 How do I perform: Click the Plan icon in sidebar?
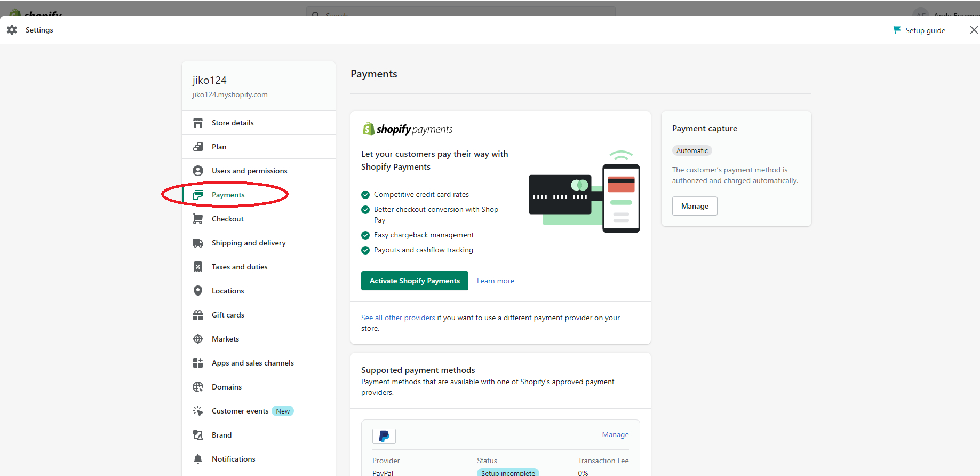pos(198,147)
